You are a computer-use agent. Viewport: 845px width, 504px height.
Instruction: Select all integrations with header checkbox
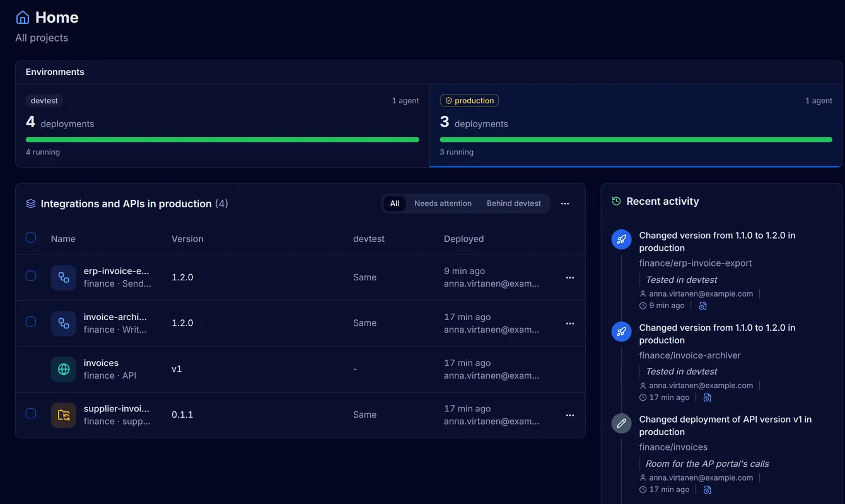pyautogui.click(x=31, y=238)
